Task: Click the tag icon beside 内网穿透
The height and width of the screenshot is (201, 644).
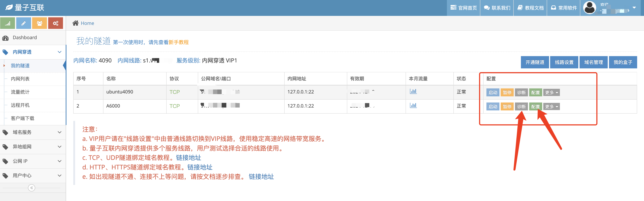Action: coord(5,52)
